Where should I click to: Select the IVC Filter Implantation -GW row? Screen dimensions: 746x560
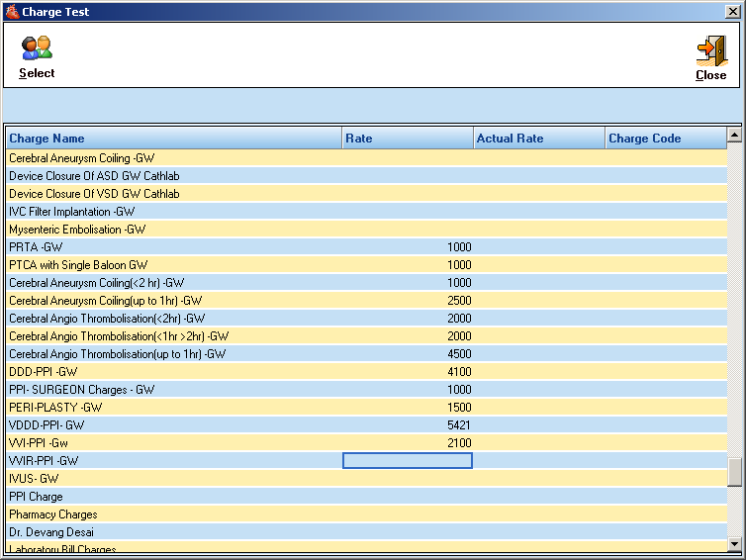pos(72,212)
